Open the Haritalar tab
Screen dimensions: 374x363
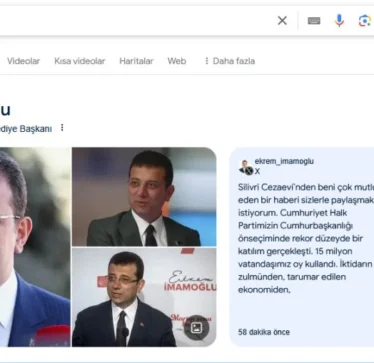pyautogui.click(x=136, y=61)
